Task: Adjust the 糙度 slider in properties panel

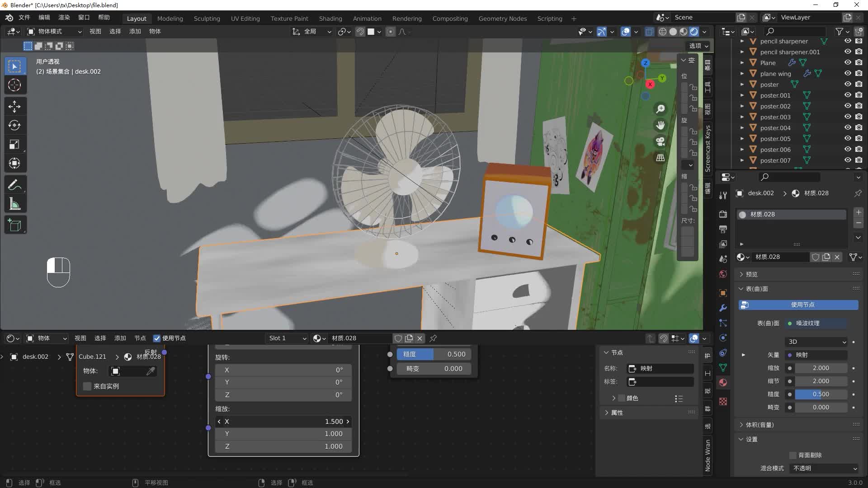Action: (x=820, y=394)
